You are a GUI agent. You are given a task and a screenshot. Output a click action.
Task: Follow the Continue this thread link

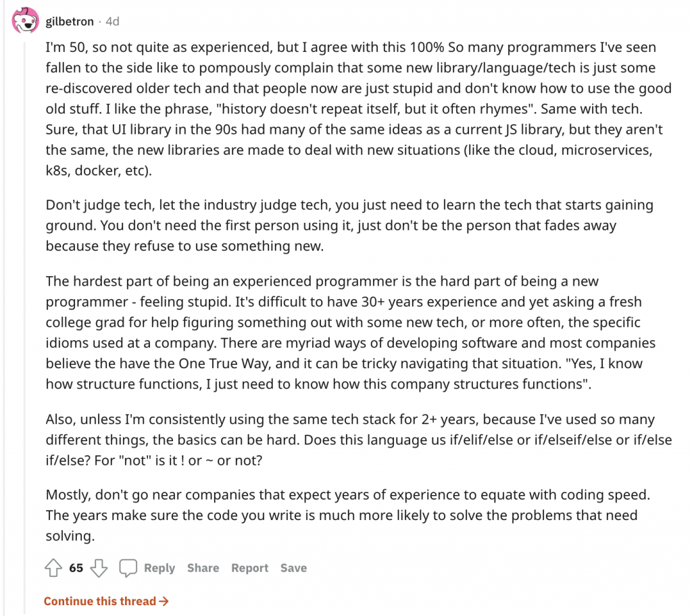(x=106, y=601)
